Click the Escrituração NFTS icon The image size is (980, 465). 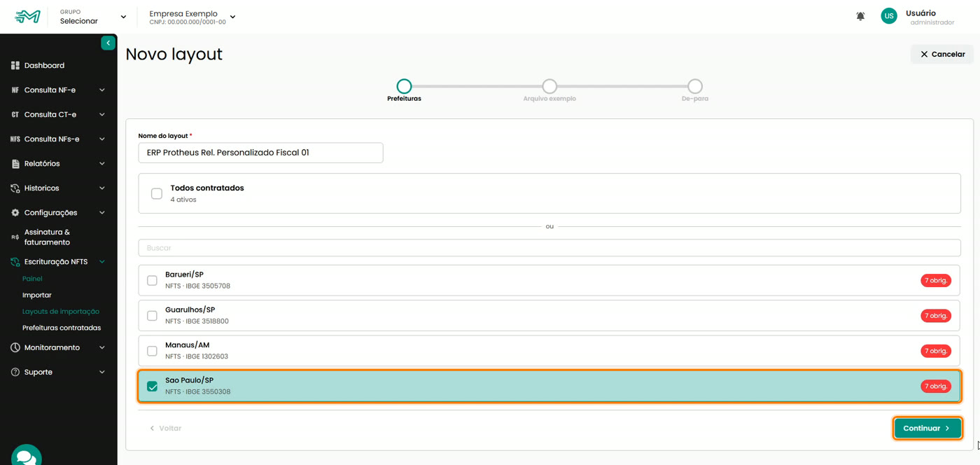tap(15, 262)
